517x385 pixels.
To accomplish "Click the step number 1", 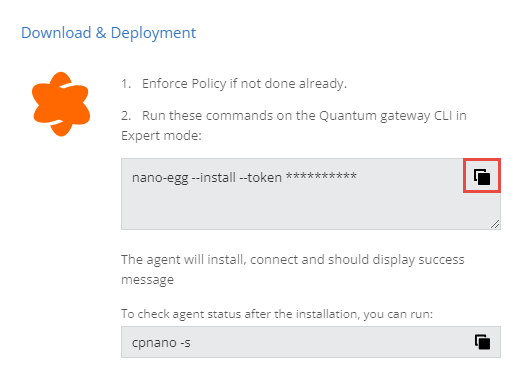I will [126, 84].
